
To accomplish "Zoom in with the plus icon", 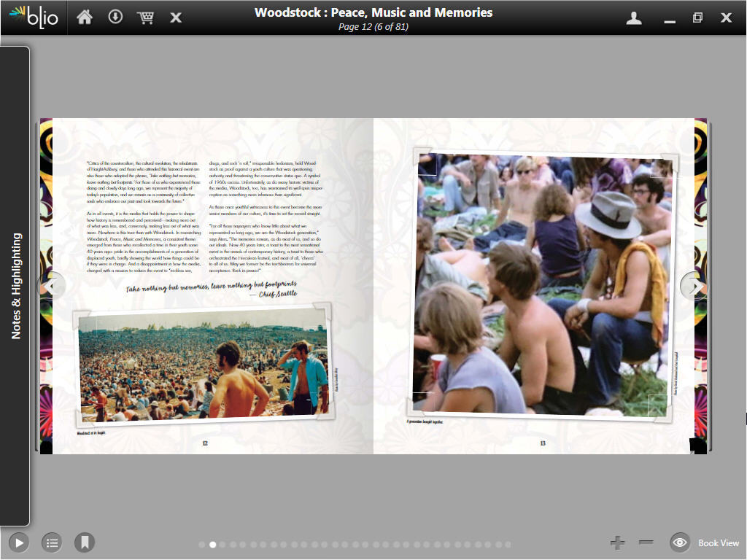I will [x=618, y=542].
